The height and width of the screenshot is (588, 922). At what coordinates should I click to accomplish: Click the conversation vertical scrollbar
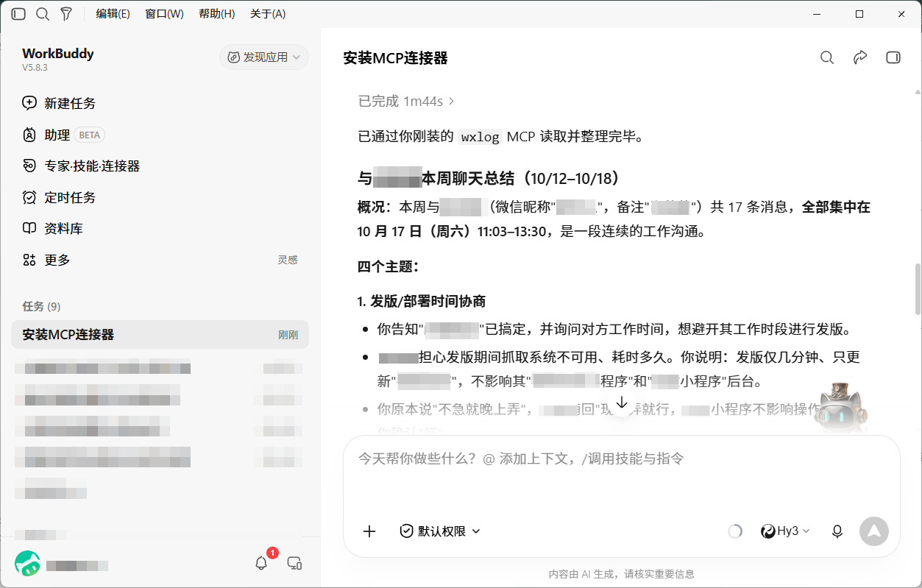(917, 288)
